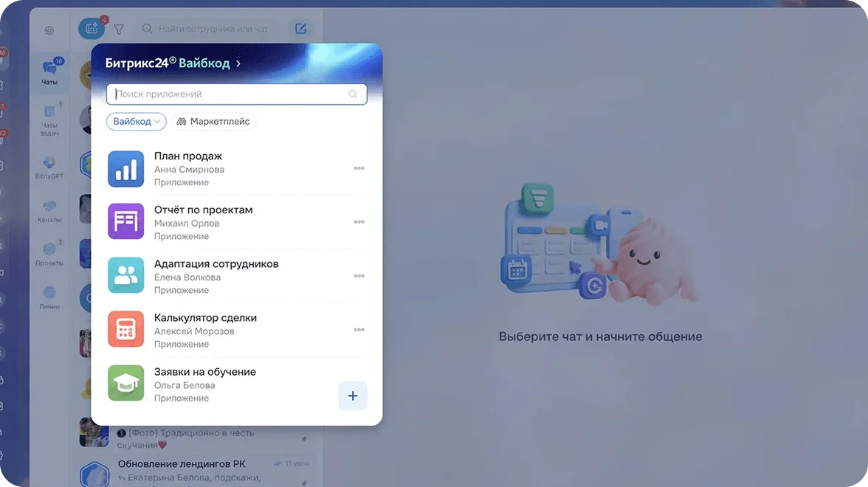Open the Чаты section in left sidebar
Image resolution: width=868 pixels, height=487 pixels.
49,72
